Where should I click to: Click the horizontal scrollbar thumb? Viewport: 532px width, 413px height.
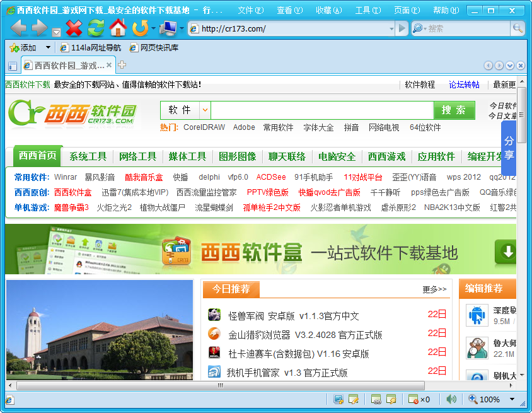(221, 385)
